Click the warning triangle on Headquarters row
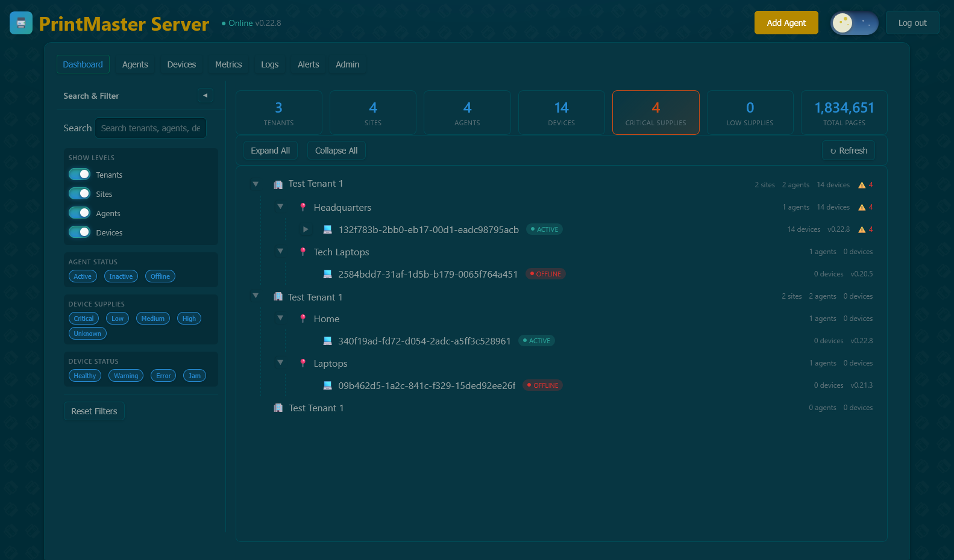Viewport: 954px width, 560px height. pos(862,207)
